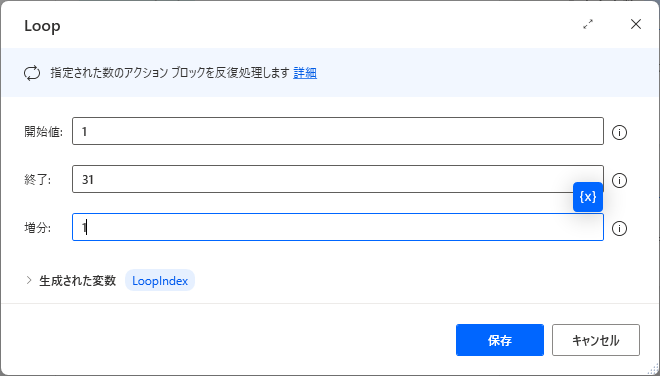
Task: Click the loop arrows icon in banner
Action: (x=32, y=73)
